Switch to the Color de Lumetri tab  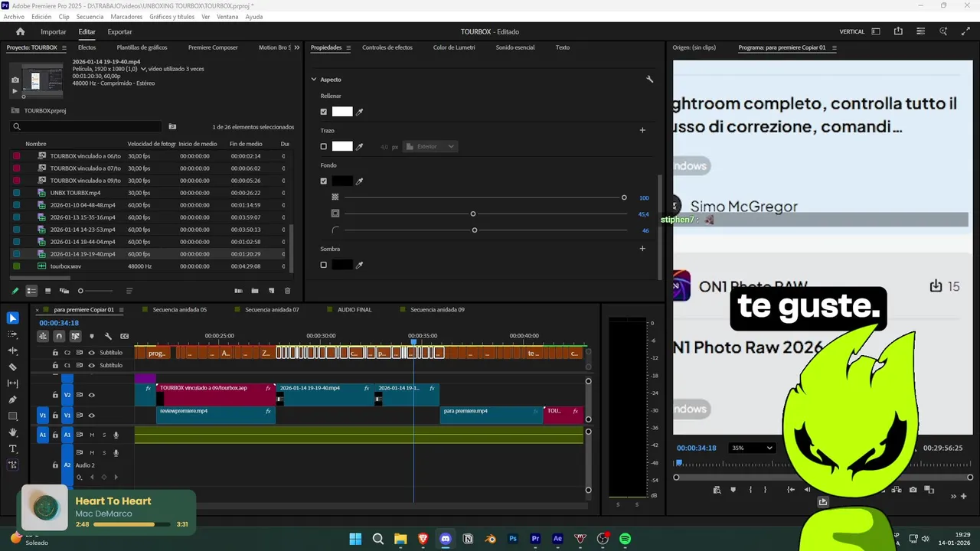(x=454, y=47)
